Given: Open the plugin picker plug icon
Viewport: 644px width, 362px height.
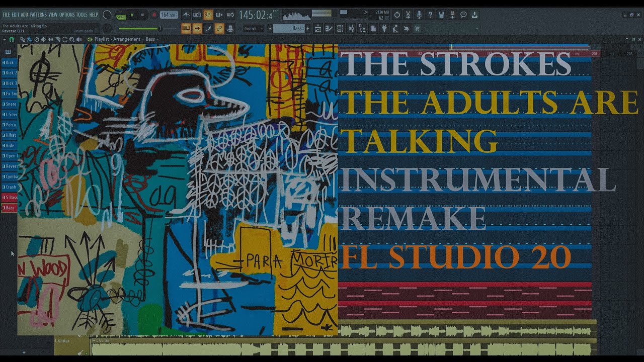Looking at the screenshot, I should coord(384,29).
